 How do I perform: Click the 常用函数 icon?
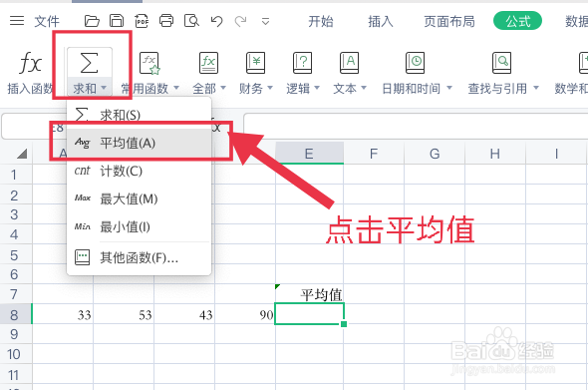pos(149,63)
